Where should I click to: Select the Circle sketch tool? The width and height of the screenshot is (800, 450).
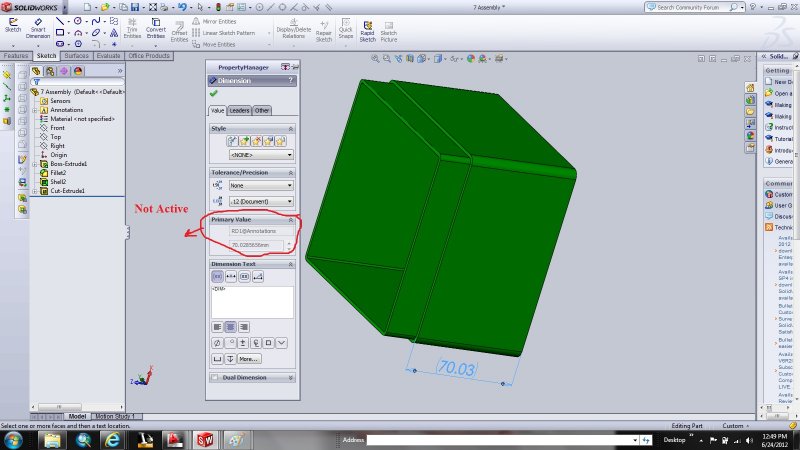(78, 21)
